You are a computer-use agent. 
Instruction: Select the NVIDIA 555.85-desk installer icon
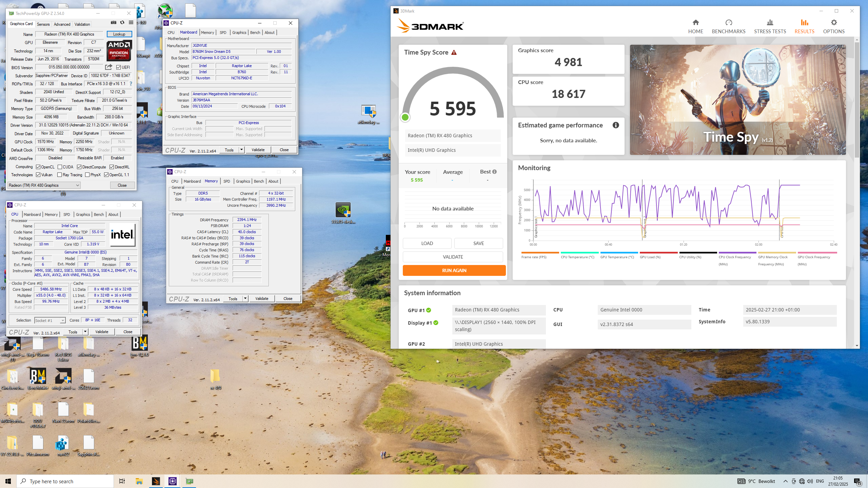point(343,213)
